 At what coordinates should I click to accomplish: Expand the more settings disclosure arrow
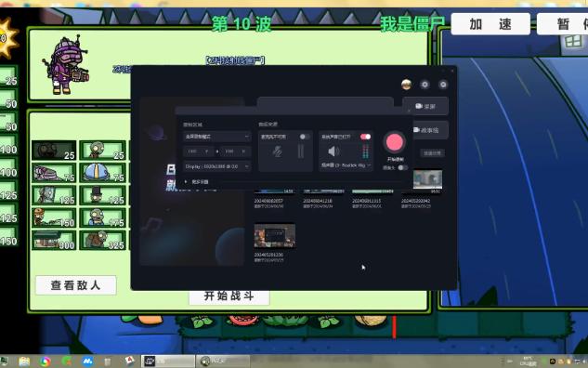186,181
